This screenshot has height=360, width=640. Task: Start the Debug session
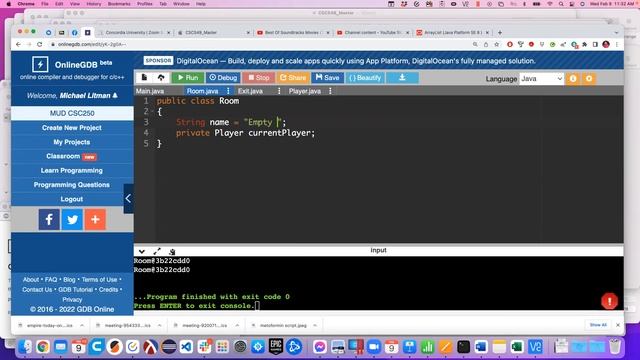click(x=223, y=78)
